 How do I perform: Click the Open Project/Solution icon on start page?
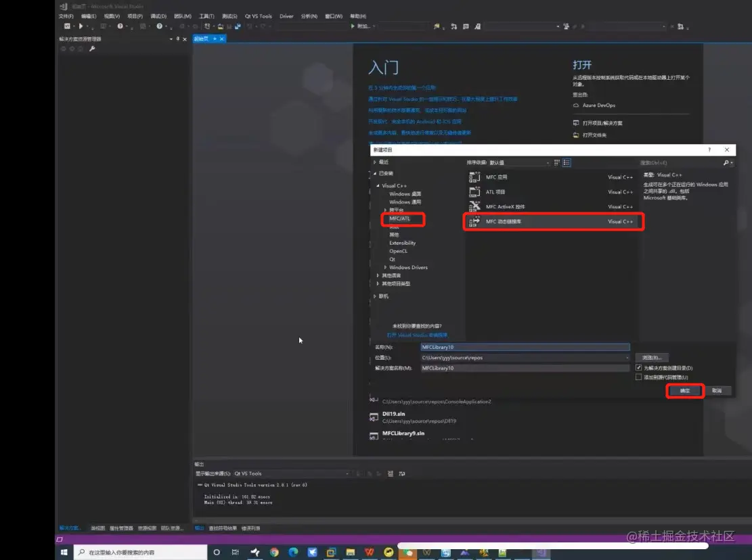coord(576,123)
